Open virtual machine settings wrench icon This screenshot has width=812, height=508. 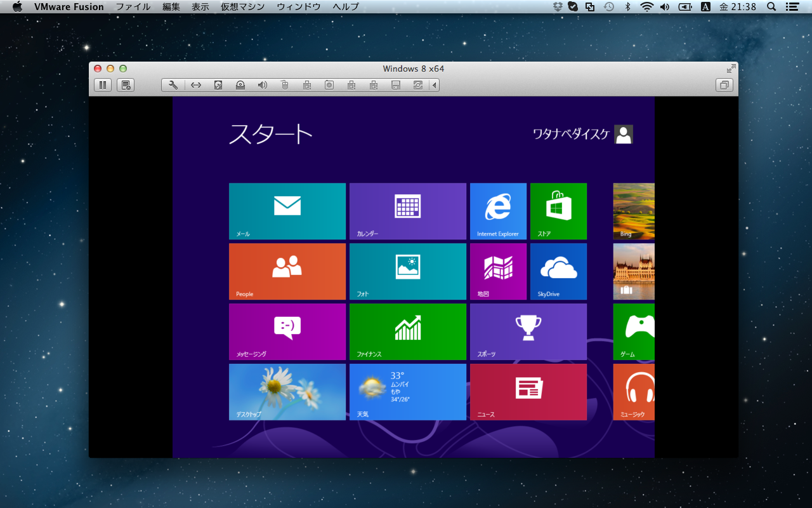click(x=173, y=85)
